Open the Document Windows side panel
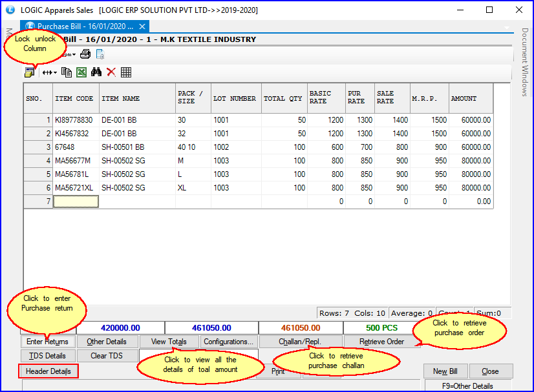This screenshot has height=392, width=534. point(525,62)
